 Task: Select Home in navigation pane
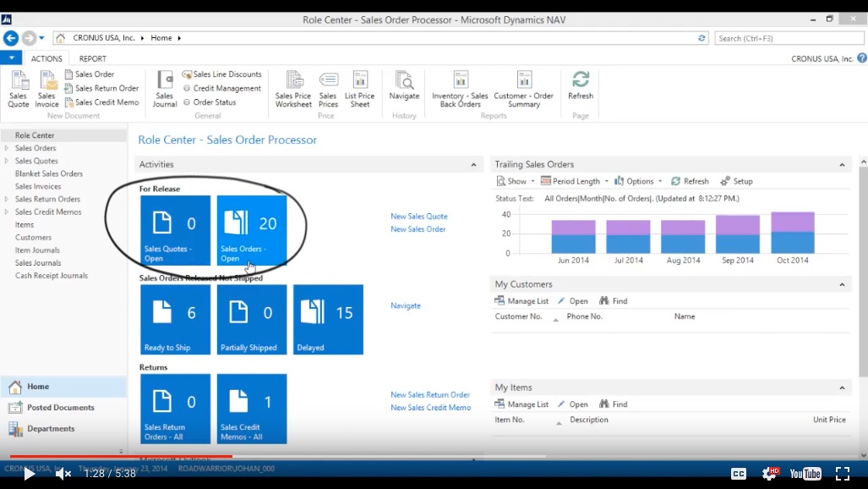(63, 387)
